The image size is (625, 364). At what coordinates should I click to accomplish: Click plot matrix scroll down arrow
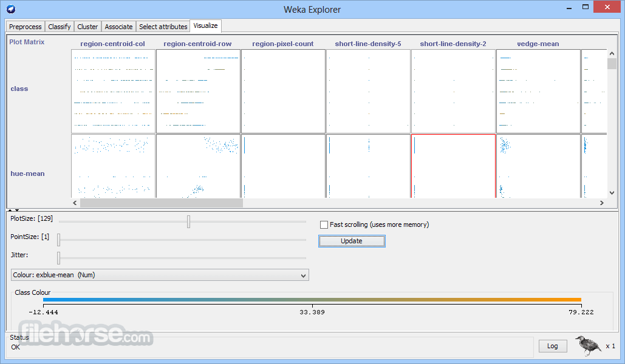click(612, 193)
